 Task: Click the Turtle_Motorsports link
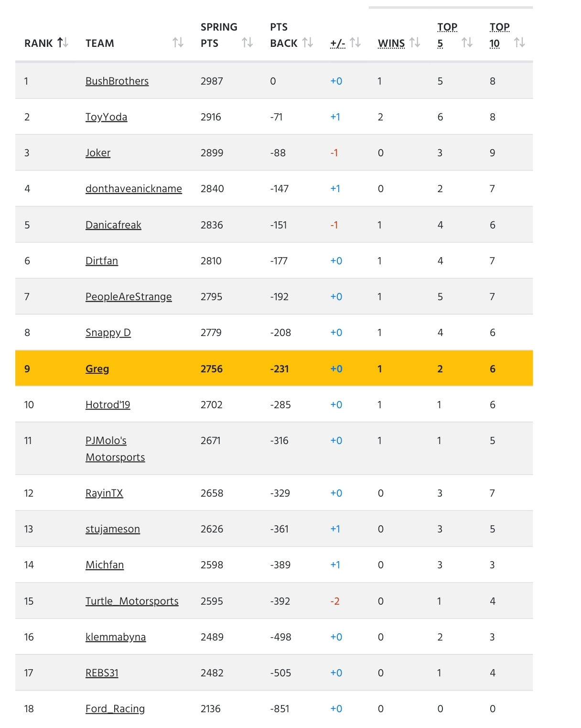click(132, 601)
